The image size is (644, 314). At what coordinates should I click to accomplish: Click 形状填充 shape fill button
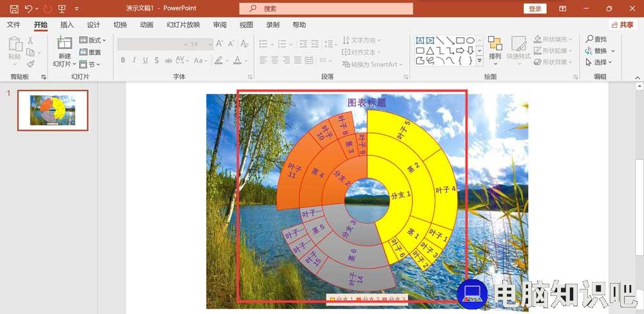(x=553, y=39)
